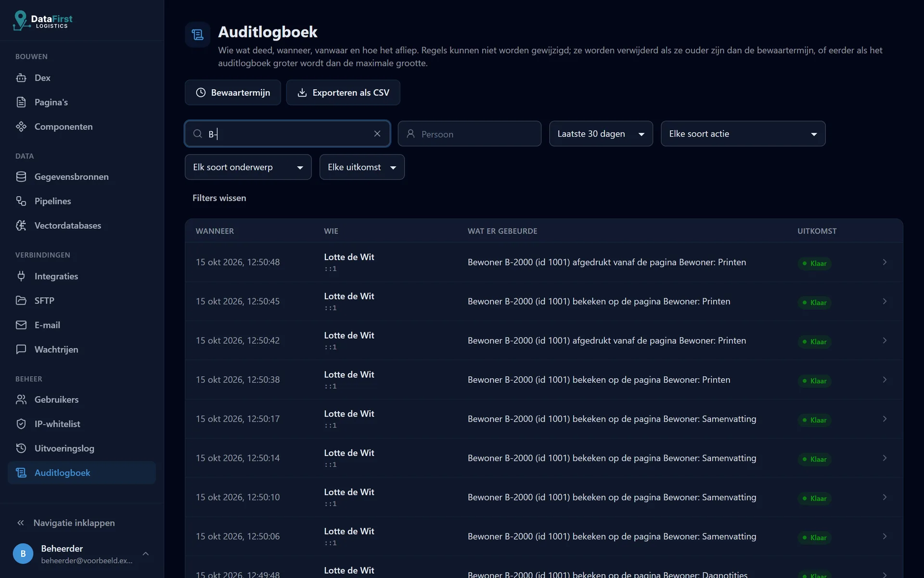Clear the search field with the X
This screenshot has height=578, width=924.
point(377,134)
